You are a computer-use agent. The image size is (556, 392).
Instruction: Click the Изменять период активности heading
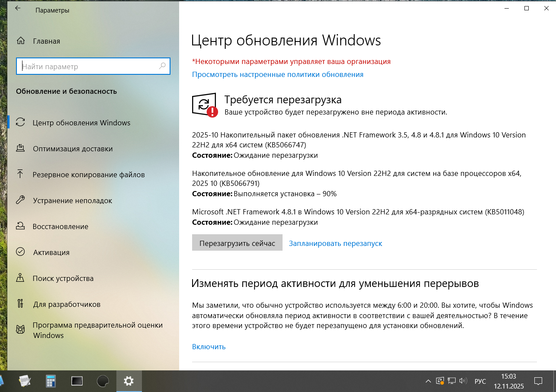[x=335, y=284]
